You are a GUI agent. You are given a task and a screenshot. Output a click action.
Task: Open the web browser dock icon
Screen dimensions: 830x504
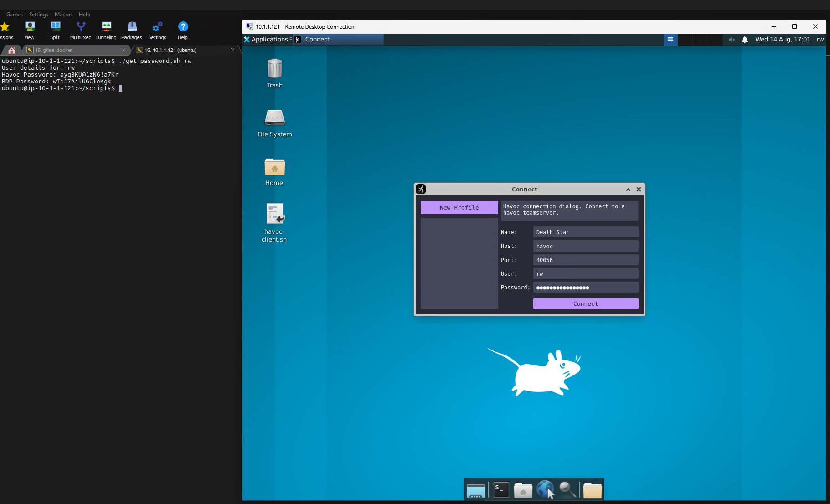tap(545, 490)
